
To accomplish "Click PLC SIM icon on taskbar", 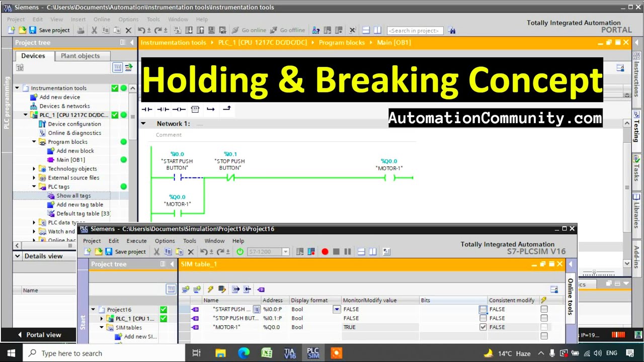I will [313, 353].
